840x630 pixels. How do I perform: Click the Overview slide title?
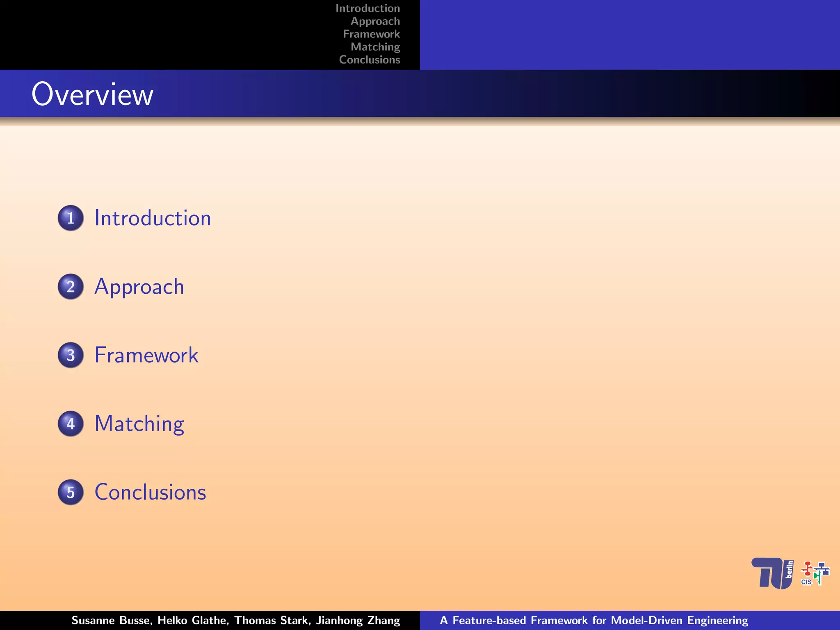pos(92,94)
